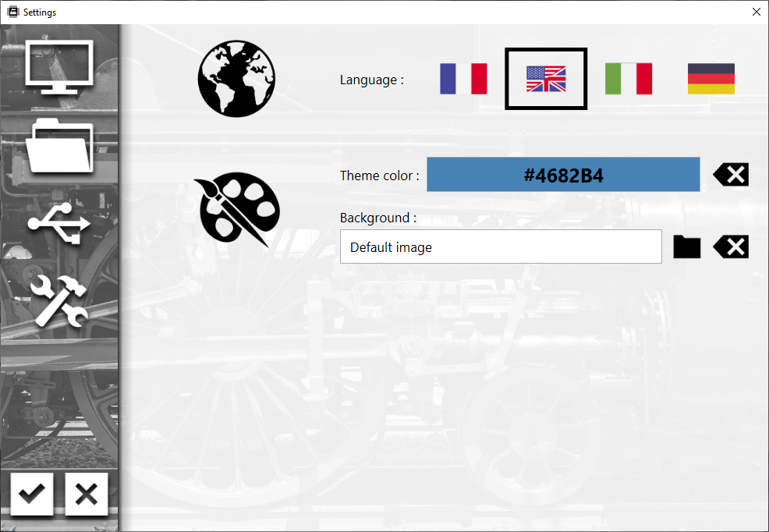Click the "Language :" label
This screenshot has height=532, width=769.
pos(372,80)
